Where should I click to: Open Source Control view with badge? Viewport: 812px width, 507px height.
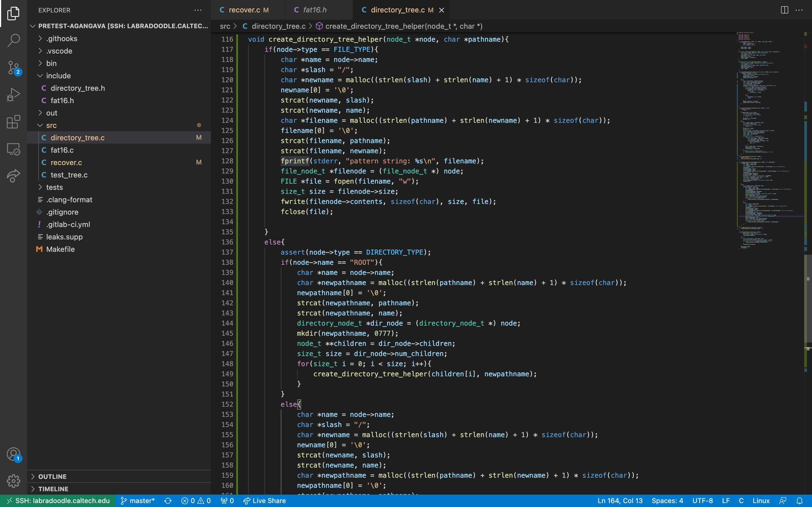pyautogui.click(x=14, y=67)
